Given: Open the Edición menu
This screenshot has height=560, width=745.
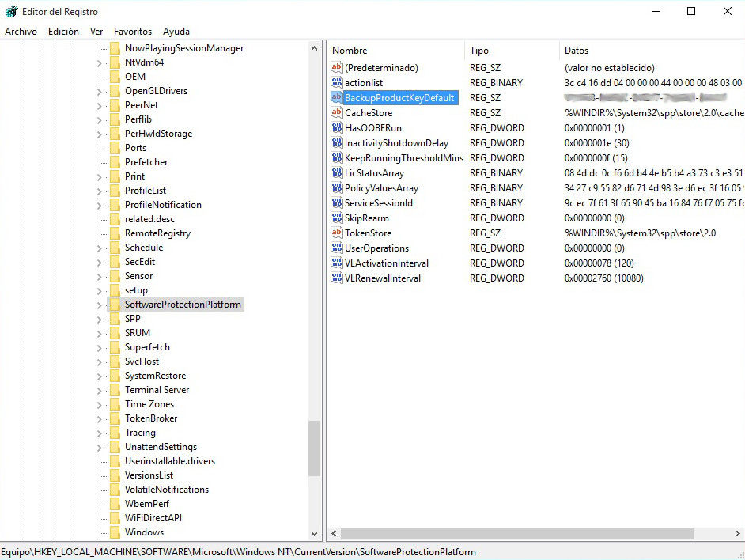Looking at the screenshot, I should pos(63,32).
